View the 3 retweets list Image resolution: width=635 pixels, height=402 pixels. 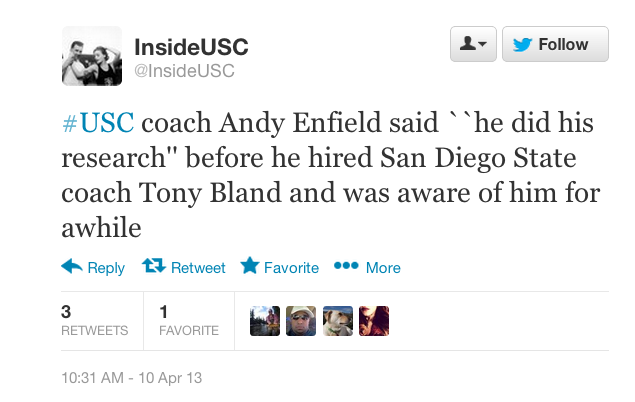[94, 321]
